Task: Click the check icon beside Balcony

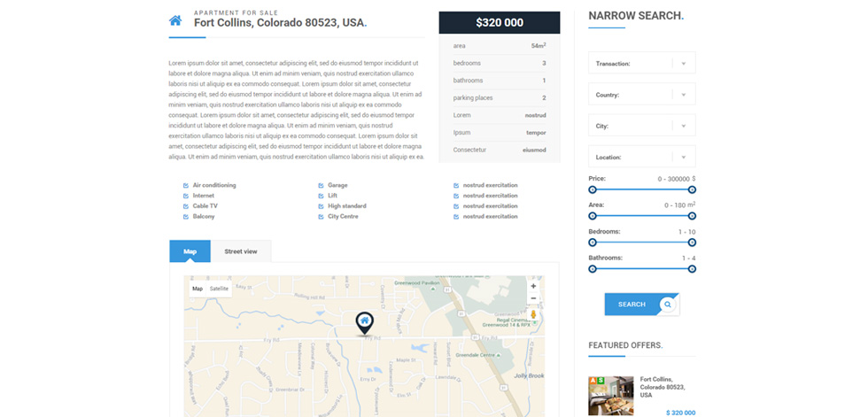Action: point(186,217)
